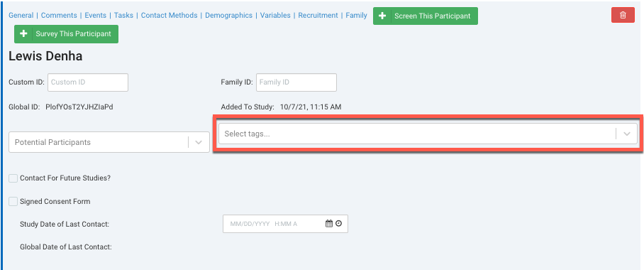Click the Family section link
This screenshot has width=644, height=270.
pos(356,15)
